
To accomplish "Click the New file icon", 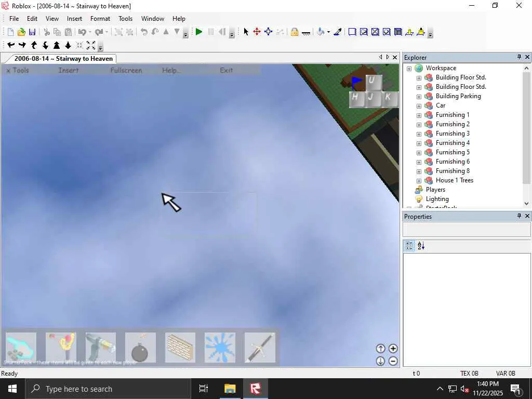I will (10, 32).
